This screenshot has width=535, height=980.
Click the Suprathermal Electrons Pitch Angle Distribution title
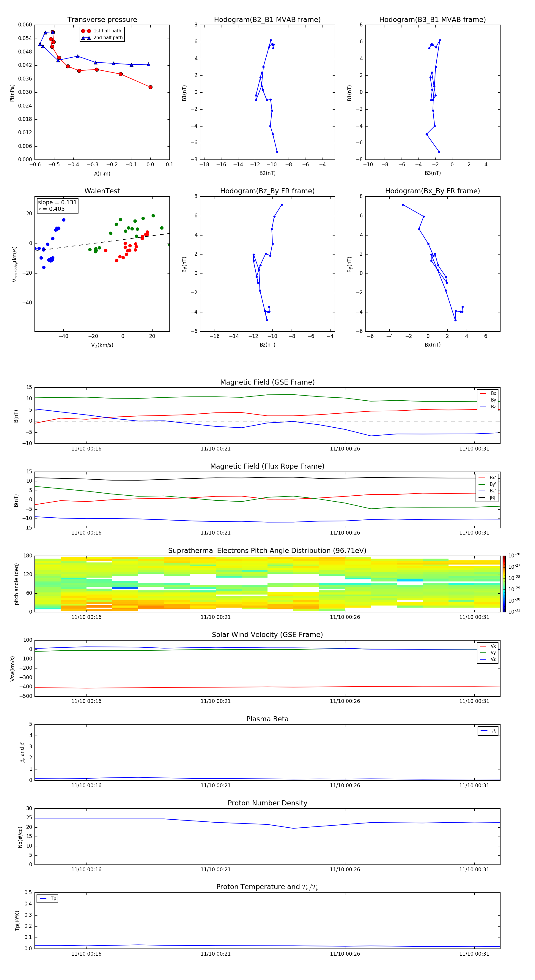(267, 551)
